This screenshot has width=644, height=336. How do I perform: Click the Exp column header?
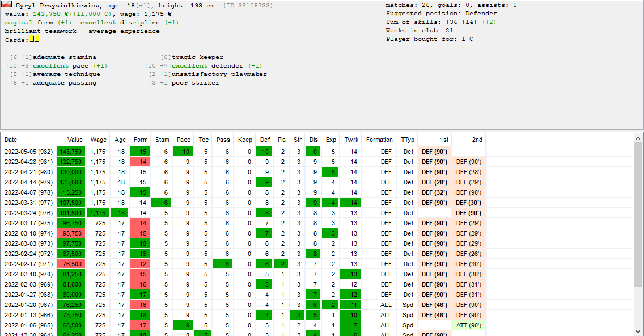click(330, 140)
